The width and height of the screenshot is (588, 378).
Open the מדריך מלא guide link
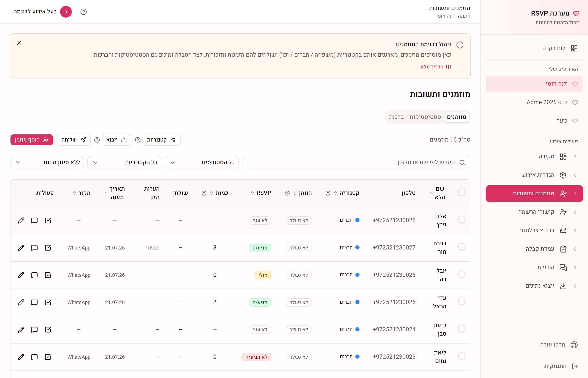(436, 67)
